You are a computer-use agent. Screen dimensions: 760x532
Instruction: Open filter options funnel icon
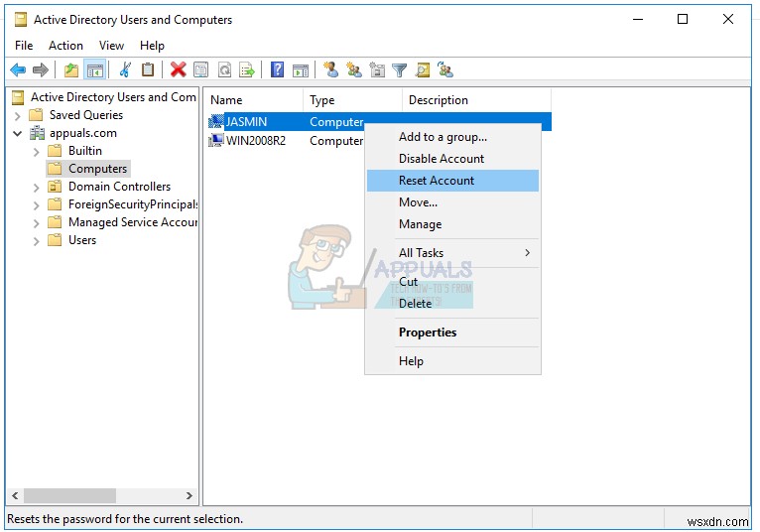tap(400, 70)
